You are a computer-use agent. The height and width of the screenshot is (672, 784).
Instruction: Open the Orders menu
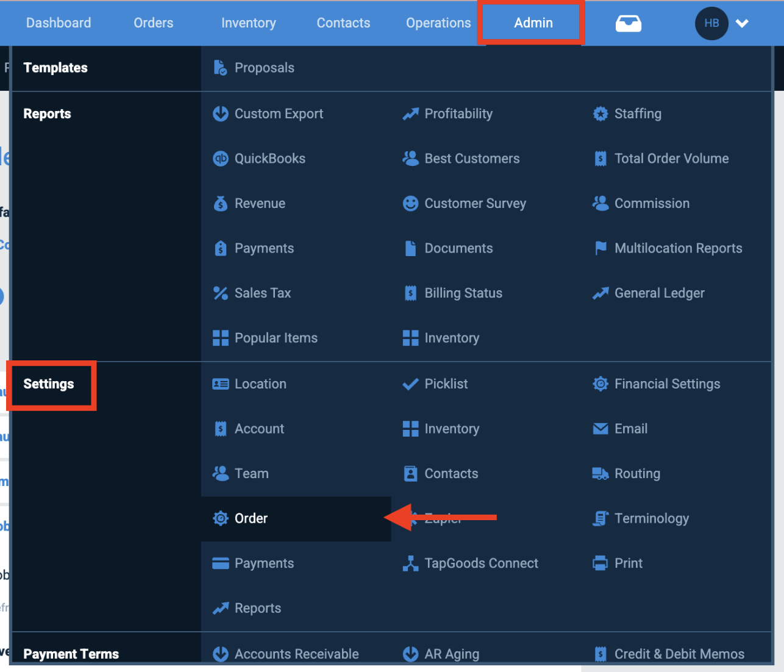(154, 23)
